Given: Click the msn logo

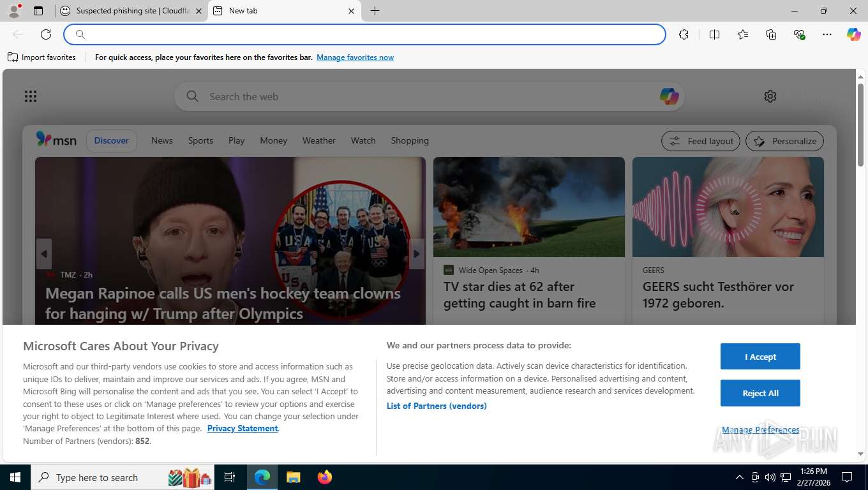Looking at the screenshot, I should pos(56,139).
